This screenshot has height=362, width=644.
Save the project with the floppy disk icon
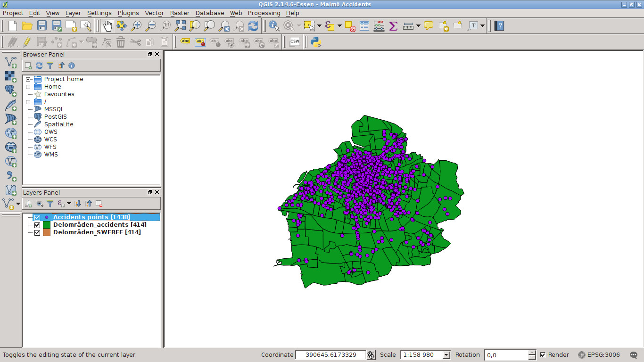pyautogui.click(x=42, y=26)
